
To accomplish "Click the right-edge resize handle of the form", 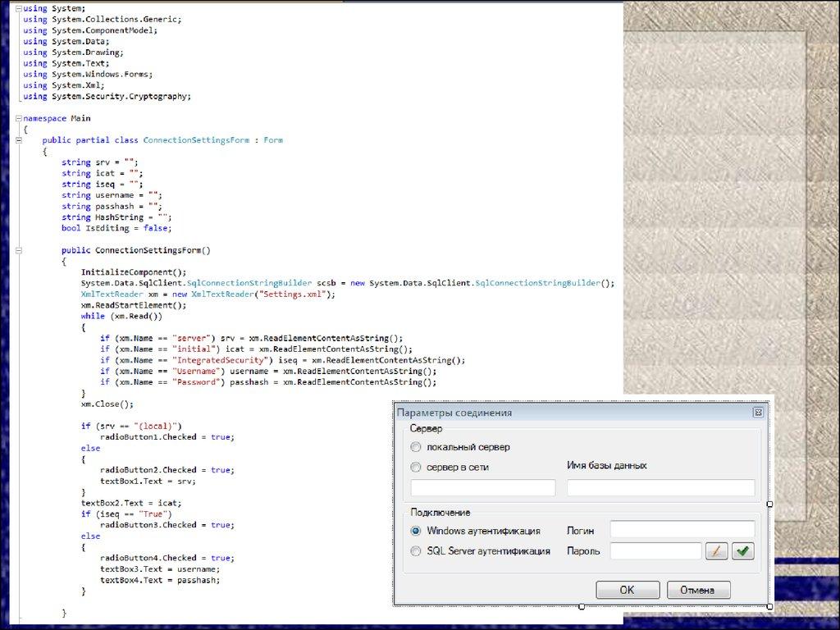I will [x=769, y=504].
